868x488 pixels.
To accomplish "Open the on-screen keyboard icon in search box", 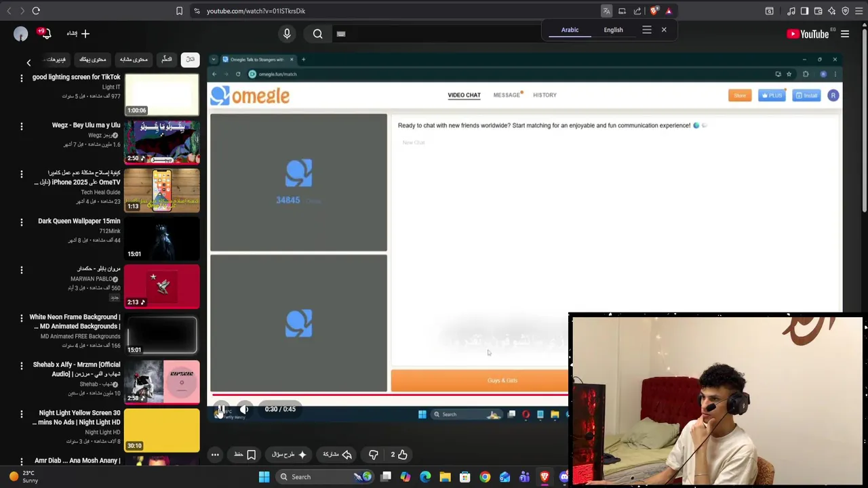I will click(x=341, y=34).
